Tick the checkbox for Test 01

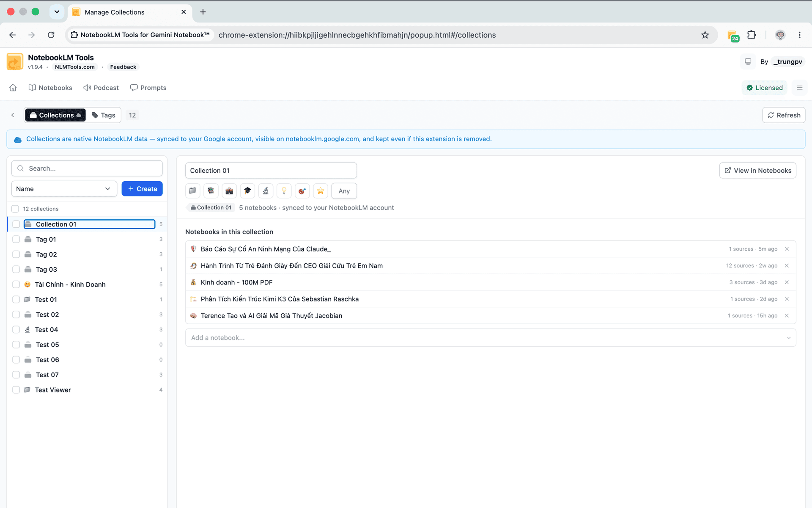(16, 299)
